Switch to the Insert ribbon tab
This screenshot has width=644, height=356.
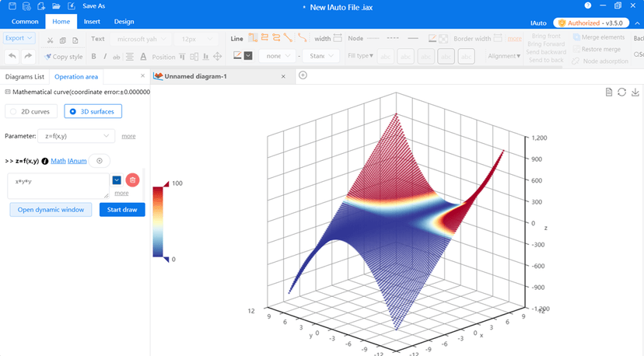click(92, 21)
